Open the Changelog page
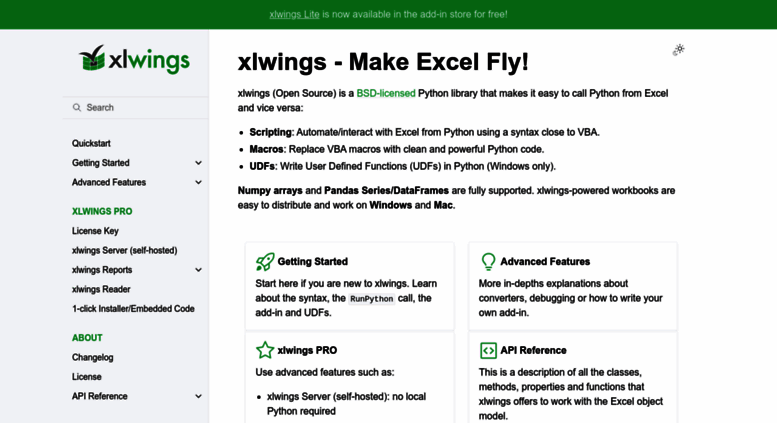The height and width of the screenshot is (423, 777). tap(93, 357)
